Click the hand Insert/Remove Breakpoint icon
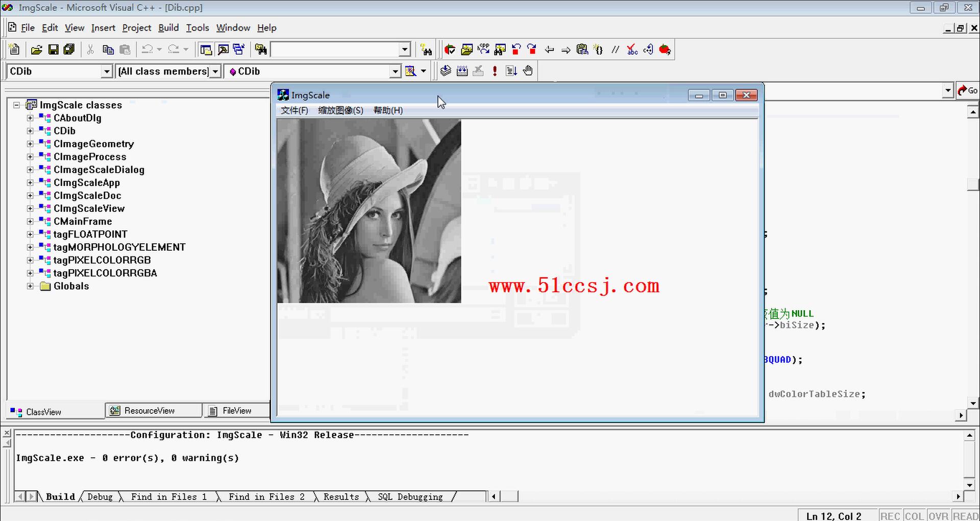Screen dimensions: 980x521 pos(528,71)
